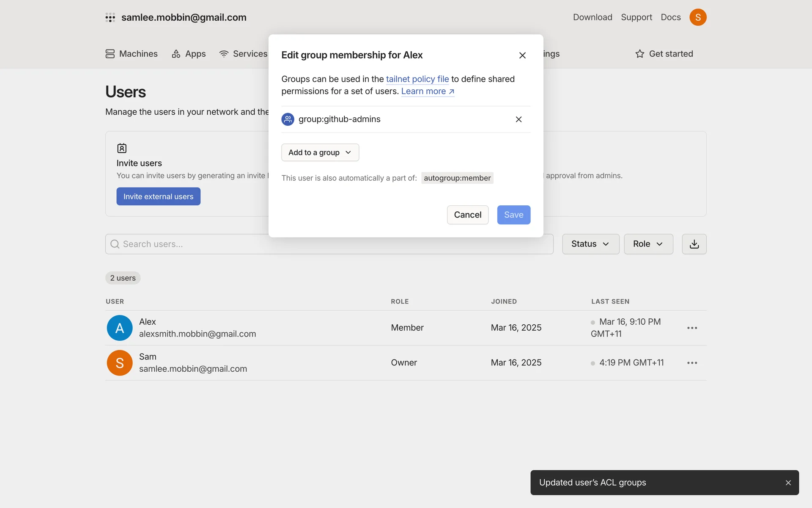Switch to the Apps tab
Viewport: 812px width, 508px height.
189,54
